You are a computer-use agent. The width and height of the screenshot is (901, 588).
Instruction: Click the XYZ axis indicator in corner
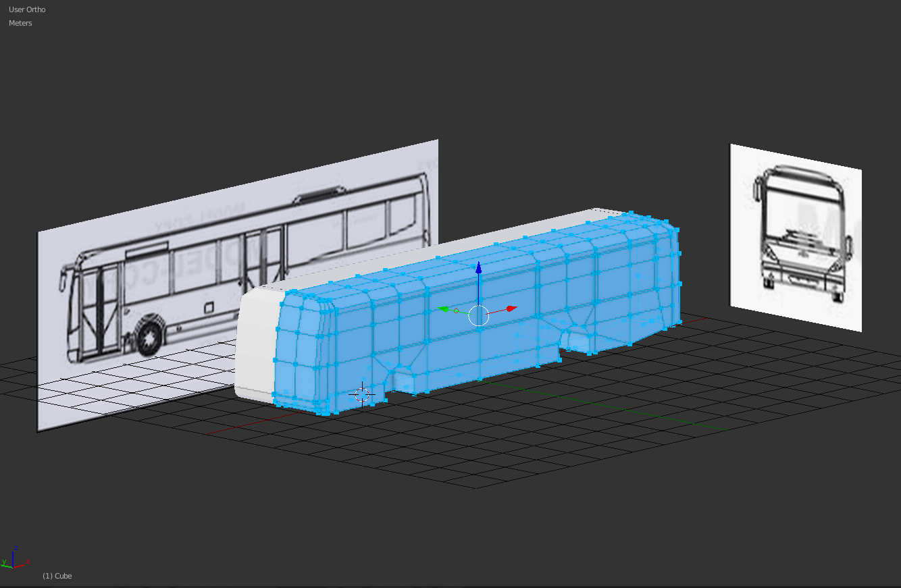pyautogui.click(x=14, y=558)
